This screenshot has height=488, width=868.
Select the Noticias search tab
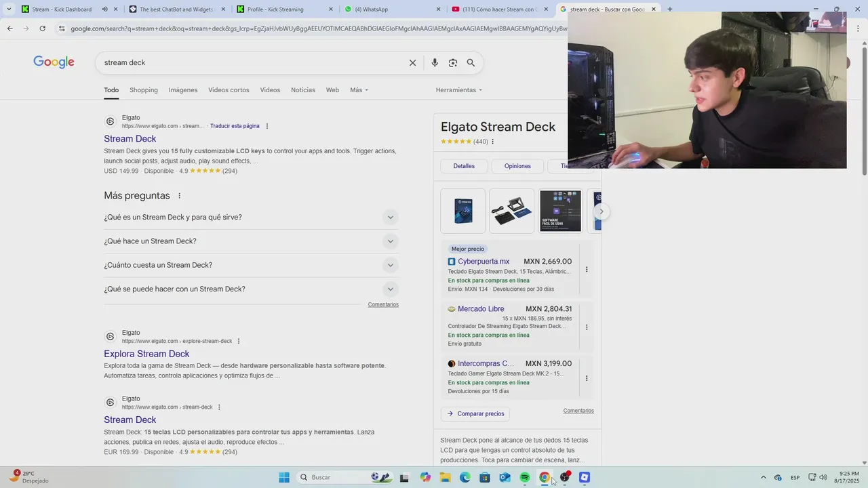[303, 89]
